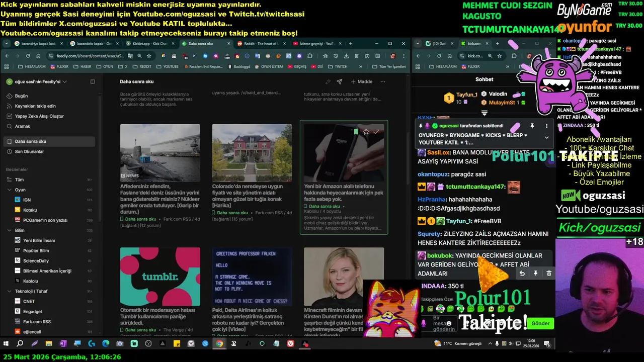Reload the Feedly page
The width and height of the screenshot is (644, 362).
click(28, 56)
